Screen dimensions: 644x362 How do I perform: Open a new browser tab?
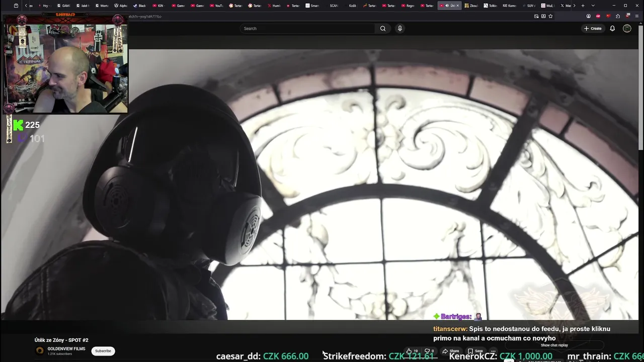coord(583,6)
